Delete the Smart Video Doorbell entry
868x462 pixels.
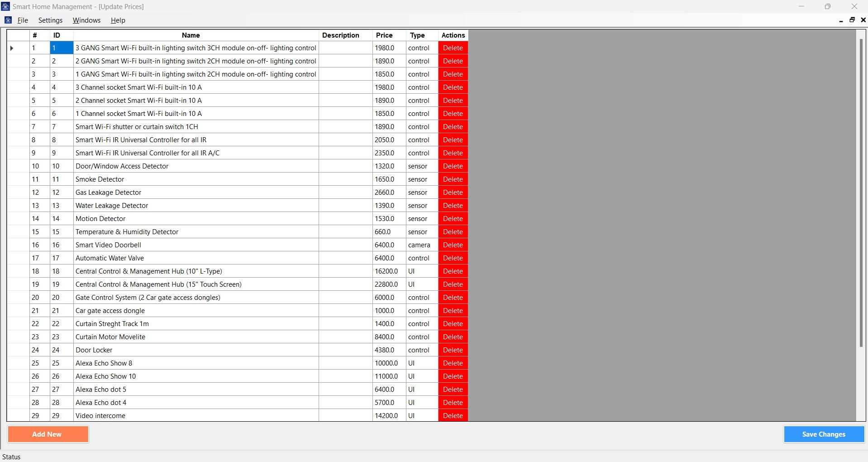[x=453, y=245]
